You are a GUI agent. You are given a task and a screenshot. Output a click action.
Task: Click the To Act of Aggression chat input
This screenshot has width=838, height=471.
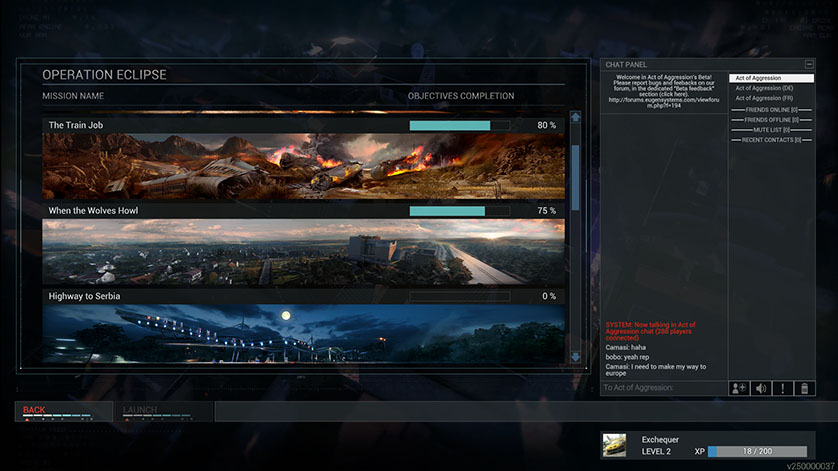click(x=664, y=388)
